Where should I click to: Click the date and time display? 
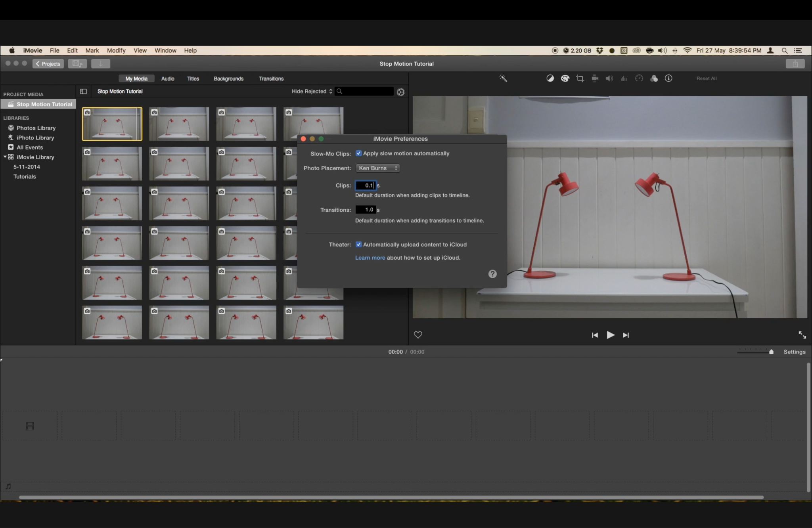coord(729,50)
